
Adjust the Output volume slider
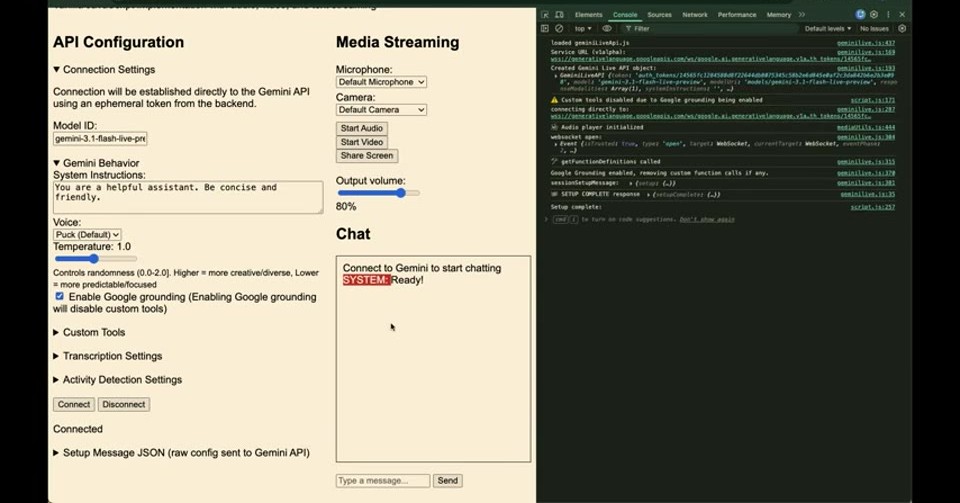click(x=378, y=193)
